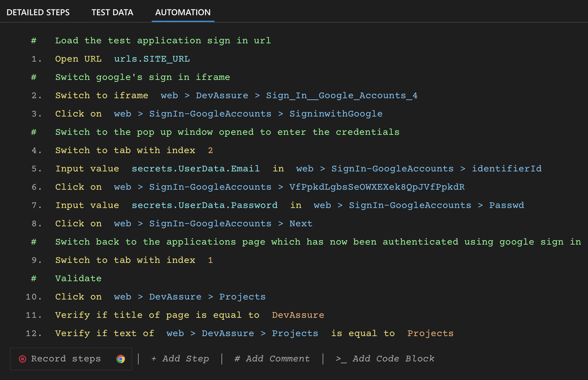Viewport: 588px width, 380px height.
Task: Click the Passwd locator in step 7
Action: coord(507,205)
